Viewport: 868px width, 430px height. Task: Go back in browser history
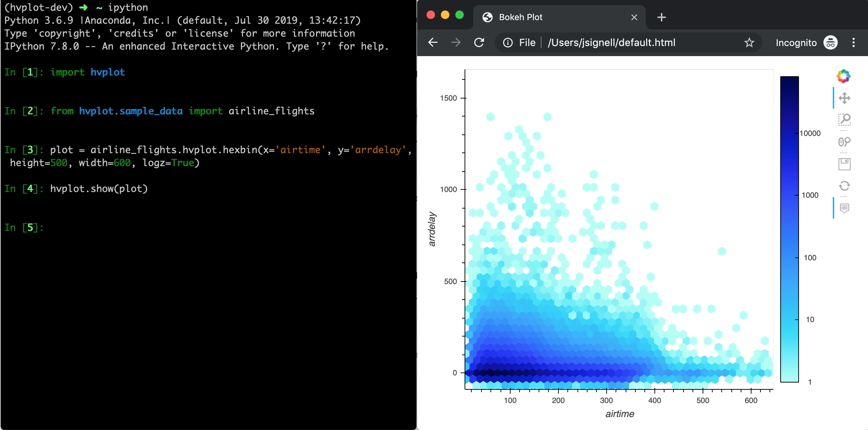(x=433, y=43)
